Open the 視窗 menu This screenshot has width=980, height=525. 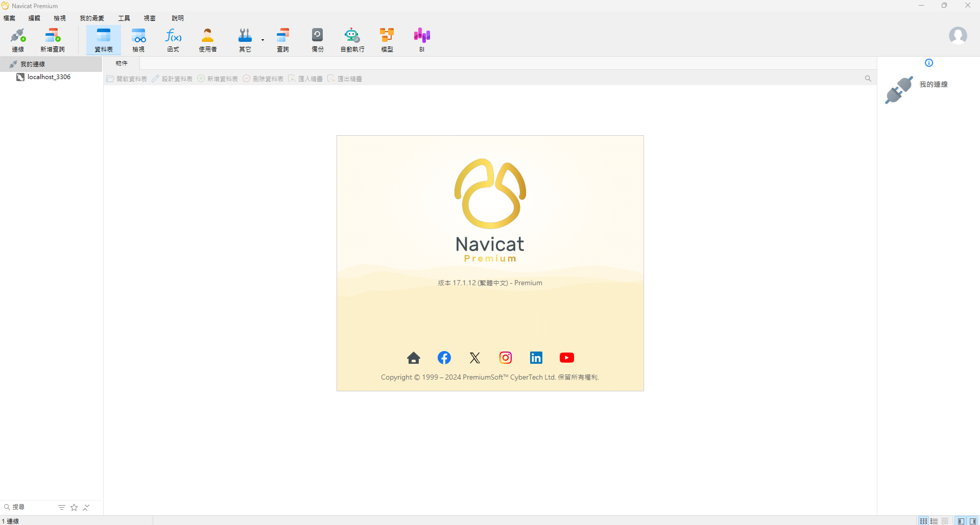tap(150, 18)
